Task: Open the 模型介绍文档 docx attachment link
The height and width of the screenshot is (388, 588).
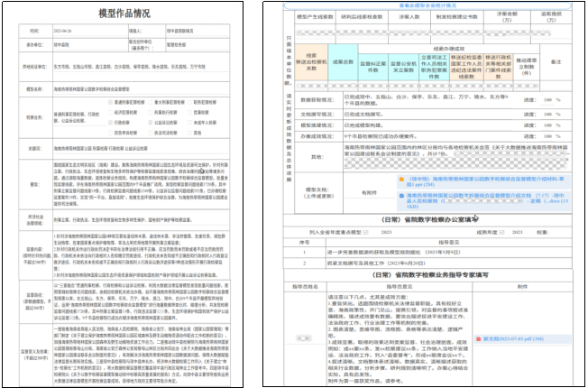Action: (487, 200)
